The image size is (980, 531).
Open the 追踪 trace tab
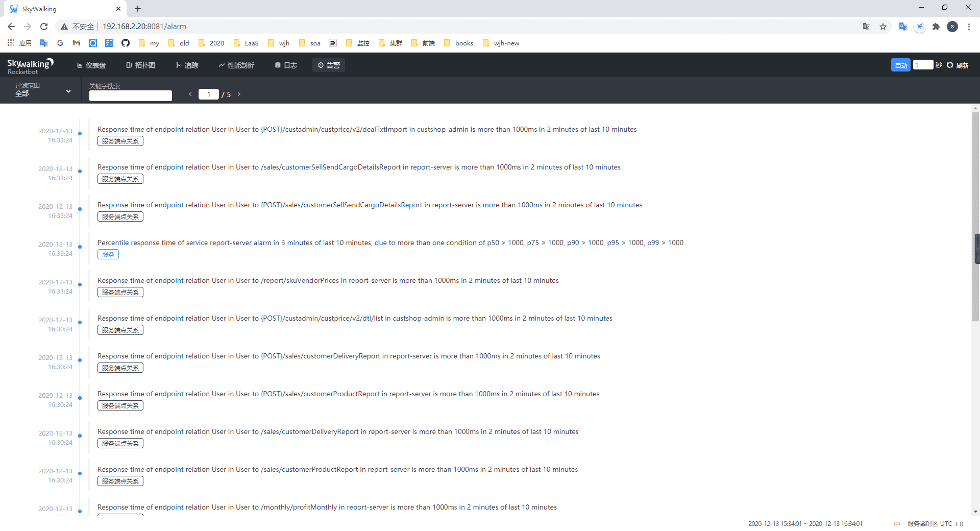point(187,65)
